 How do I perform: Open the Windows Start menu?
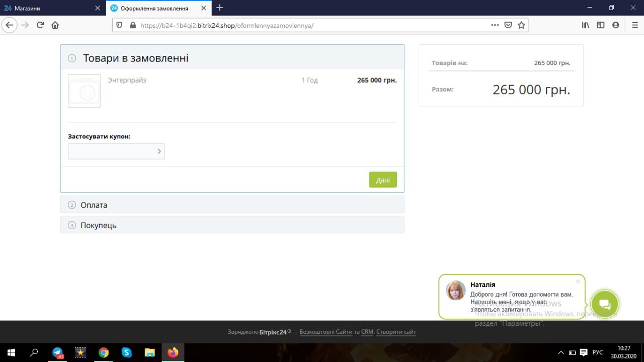coord(11,352)
